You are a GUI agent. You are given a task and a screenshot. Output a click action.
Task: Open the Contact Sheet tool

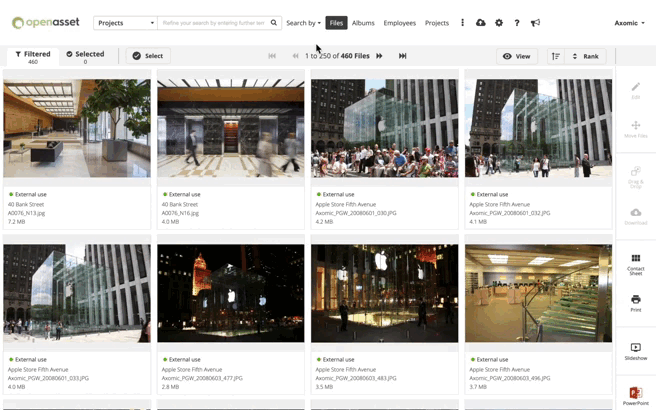click(636, 264)
